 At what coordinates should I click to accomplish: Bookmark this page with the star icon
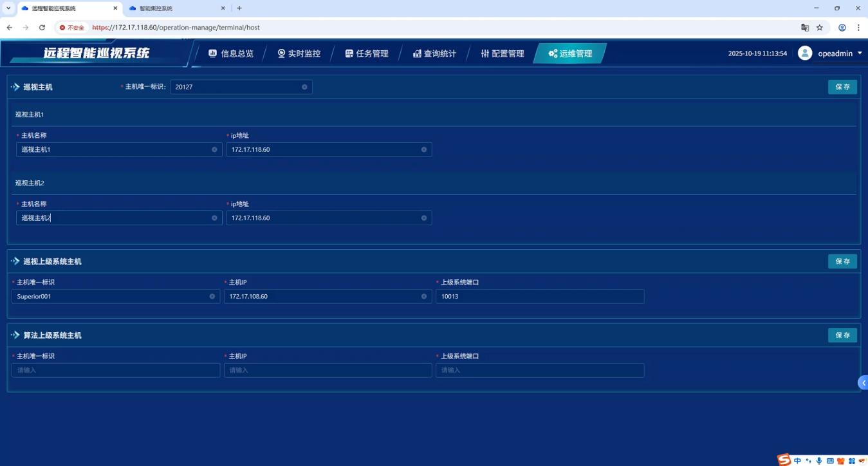point(820,28)
